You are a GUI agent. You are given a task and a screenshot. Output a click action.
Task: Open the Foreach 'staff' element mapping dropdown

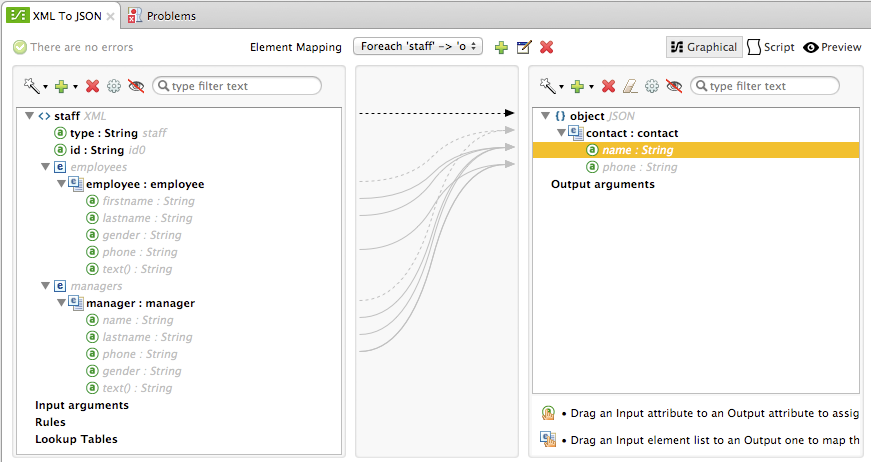pyautogui.click(x=418, y=47)
